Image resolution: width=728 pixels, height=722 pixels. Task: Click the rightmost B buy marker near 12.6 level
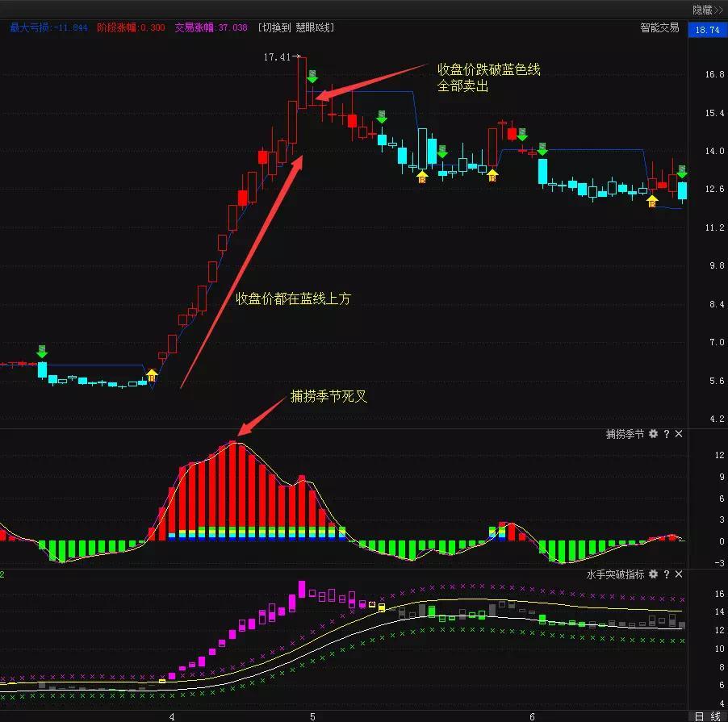[x=652, y=202]
